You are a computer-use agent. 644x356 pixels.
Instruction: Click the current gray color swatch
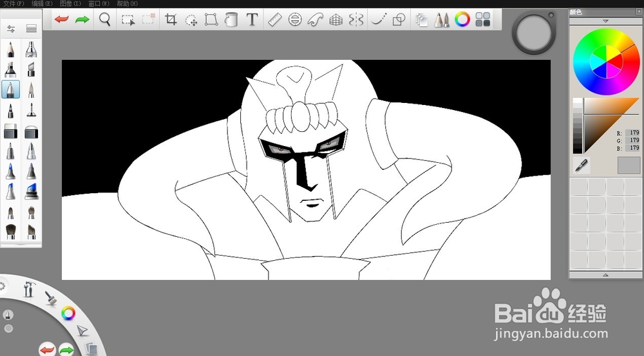tap(629, 165)
